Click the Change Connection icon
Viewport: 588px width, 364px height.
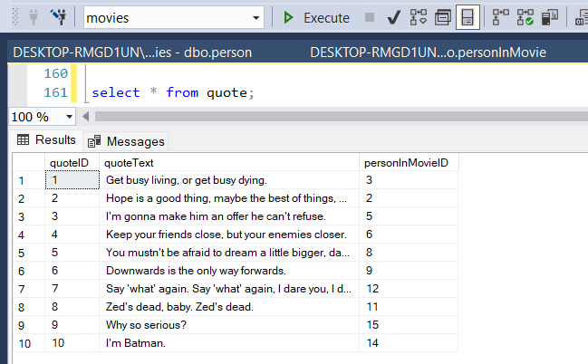tap(59, 17)
